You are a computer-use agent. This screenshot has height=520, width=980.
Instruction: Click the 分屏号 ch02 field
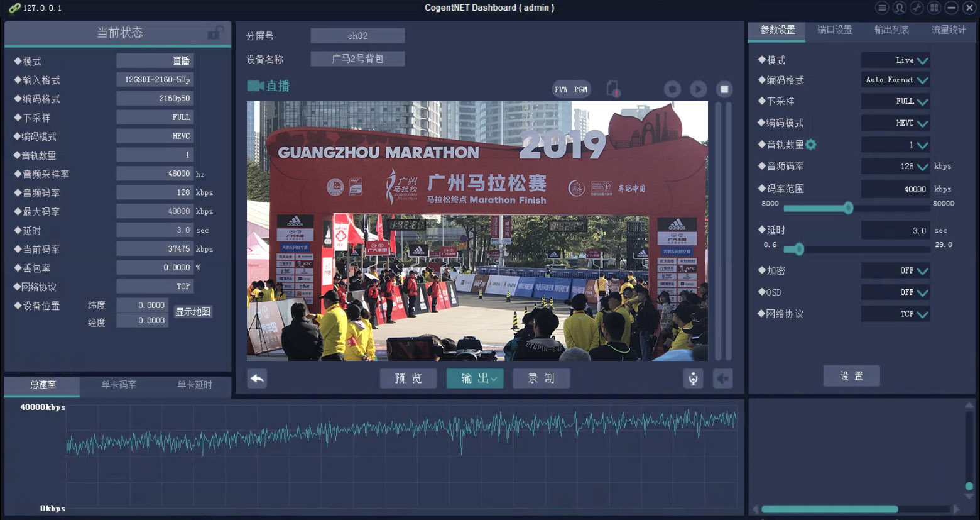[x=357, y=36]
